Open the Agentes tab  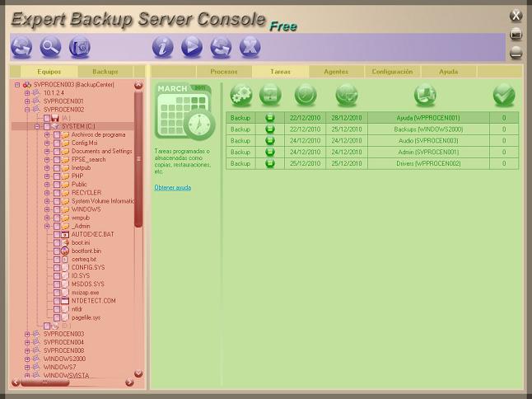336,72
